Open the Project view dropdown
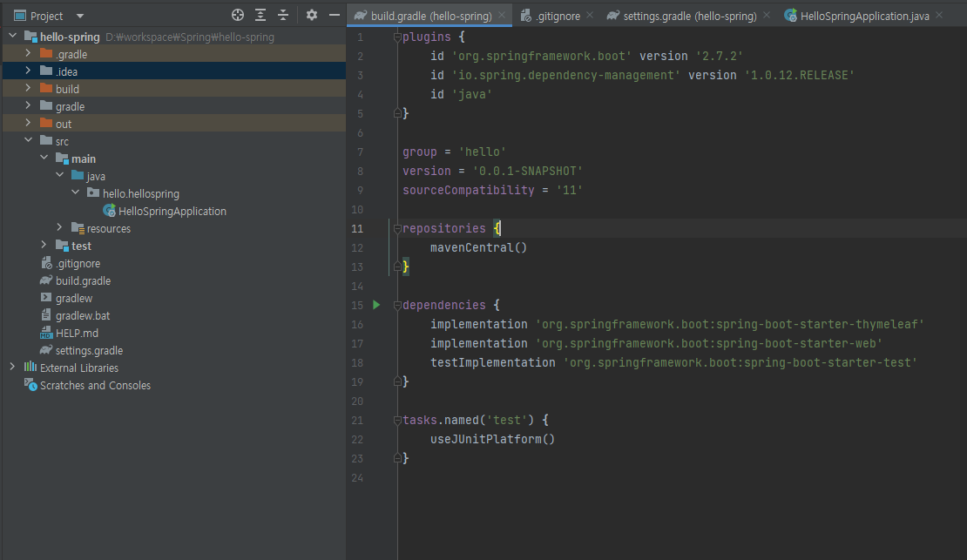 tap(80, 16)
